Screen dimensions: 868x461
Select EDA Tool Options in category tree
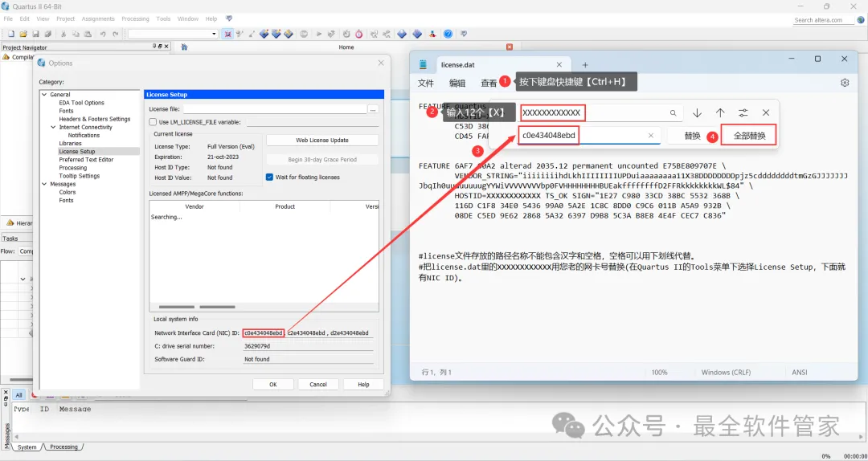81,102
